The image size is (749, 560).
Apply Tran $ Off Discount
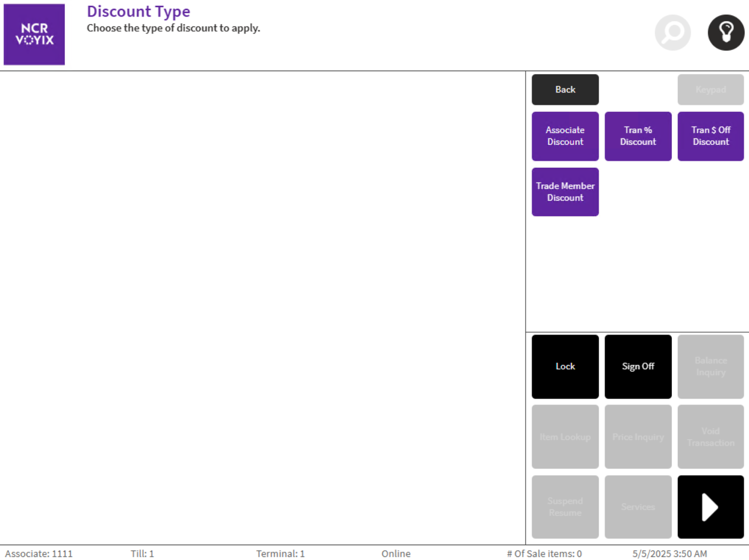[x=710, y=136]
